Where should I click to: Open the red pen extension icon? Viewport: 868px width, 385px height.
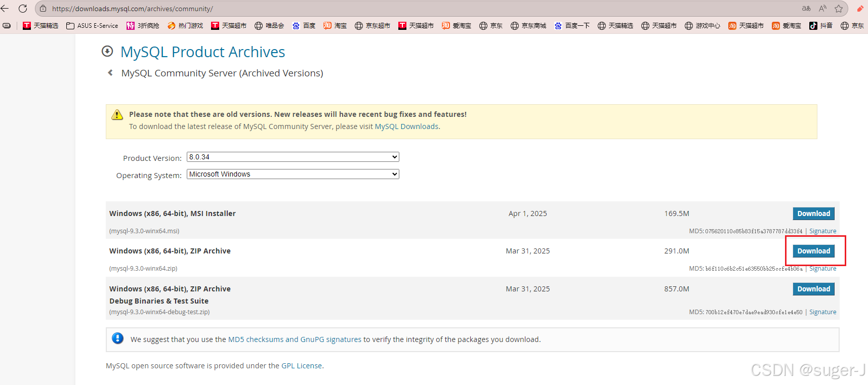[860, 9]
